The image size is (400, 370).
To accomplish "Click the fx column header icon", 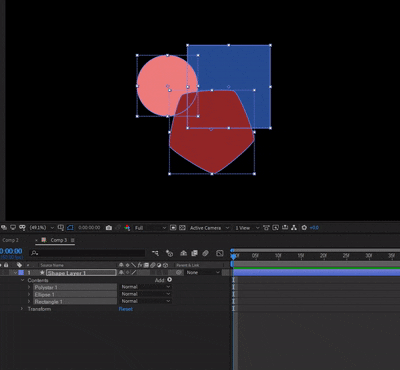I will pos(140,265).
